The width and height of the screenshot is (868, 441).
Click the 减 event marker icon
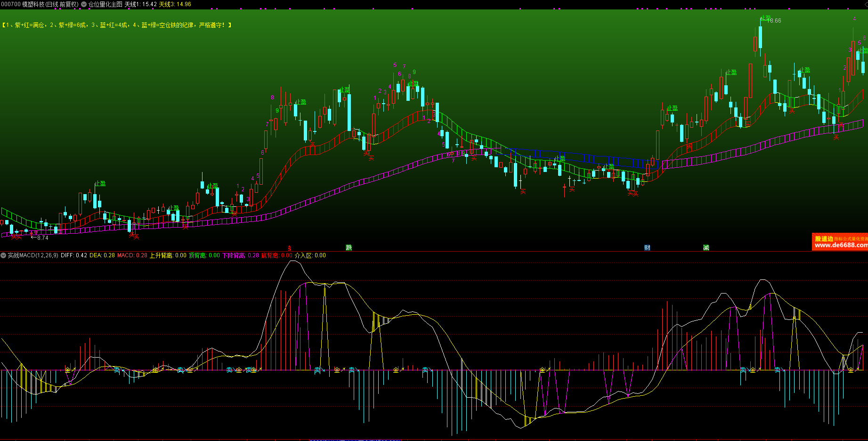click(706, 248)
